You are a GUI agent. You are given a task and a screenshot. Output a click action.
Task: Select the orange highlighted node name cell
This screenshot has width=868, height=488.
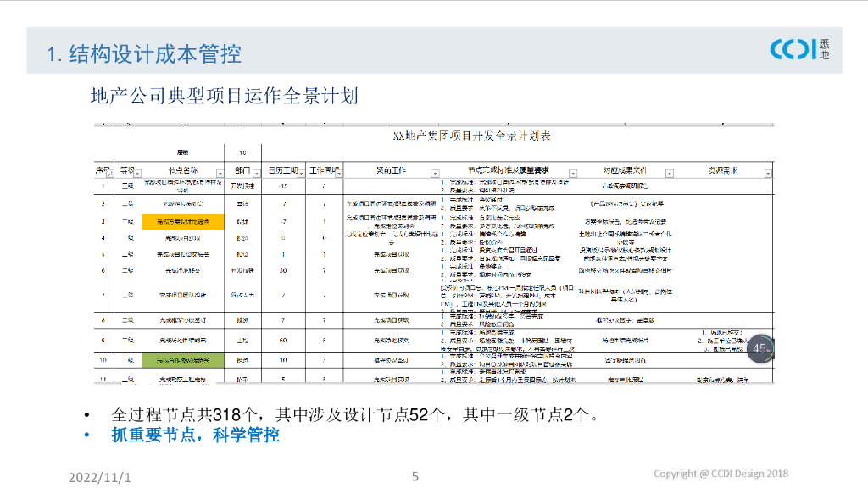tap(183, 221)
